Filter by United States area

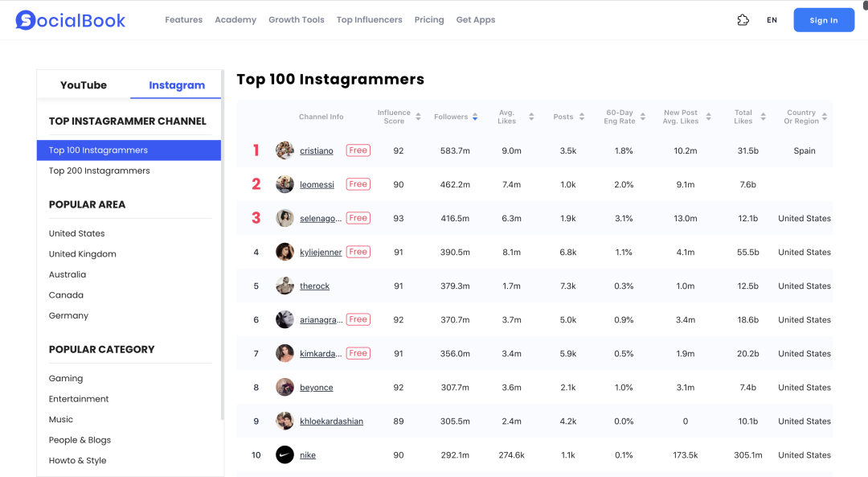click(x=76, y=233)
